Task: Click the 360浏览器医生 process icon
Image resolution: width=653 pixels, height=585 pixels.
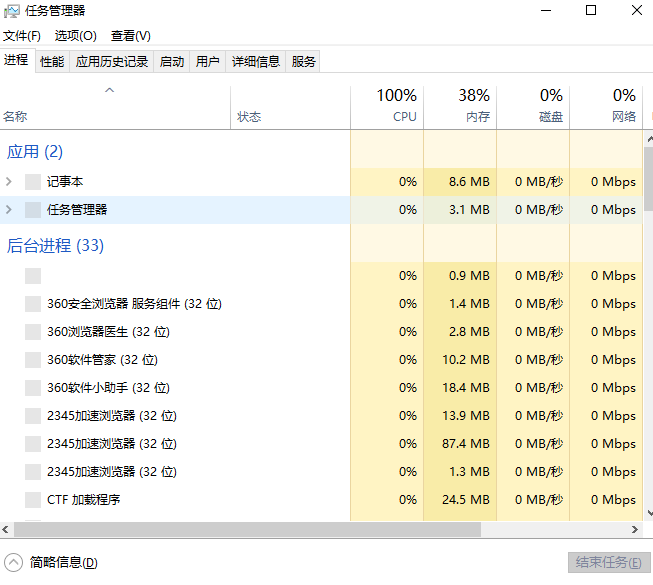Action: 33,332
